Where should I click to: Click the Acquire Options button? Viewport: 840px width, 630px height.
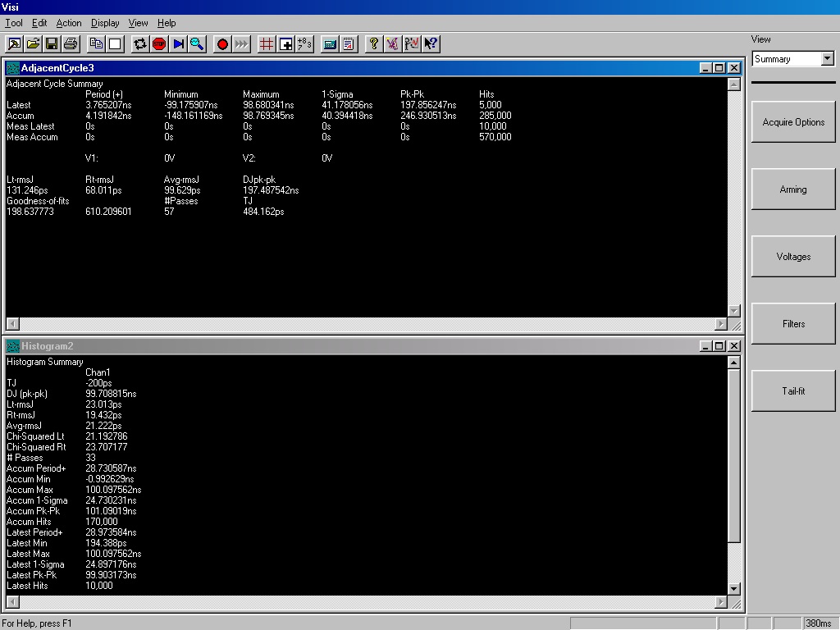point(793,122)
